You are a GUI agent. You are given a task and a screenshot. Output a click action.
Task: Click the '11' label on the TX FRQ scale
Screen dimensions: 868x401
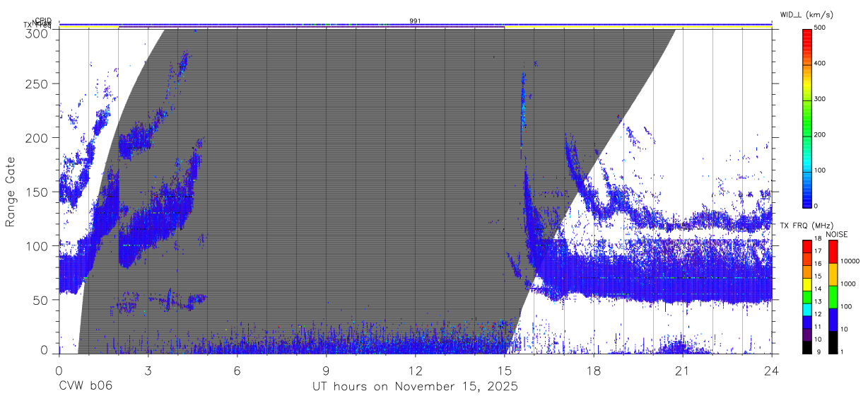pos(818,327)
